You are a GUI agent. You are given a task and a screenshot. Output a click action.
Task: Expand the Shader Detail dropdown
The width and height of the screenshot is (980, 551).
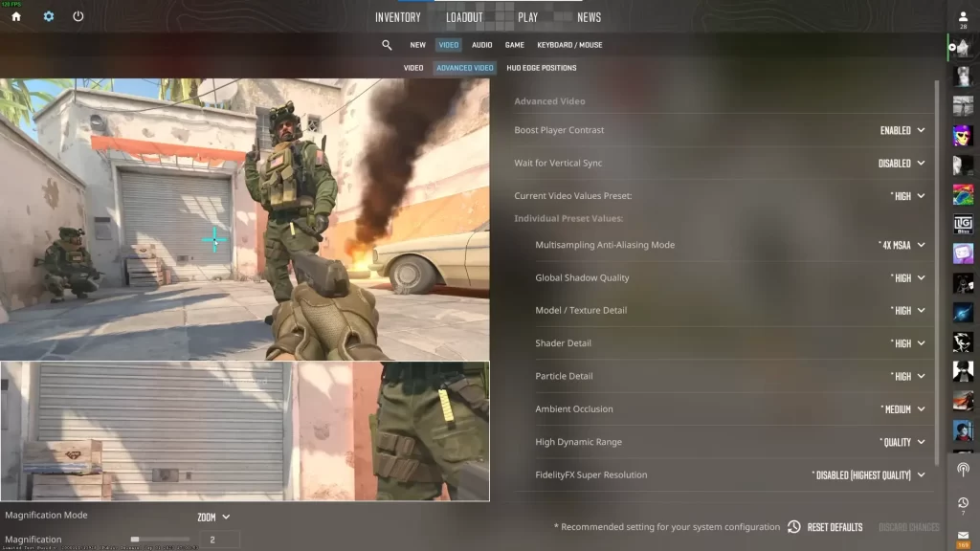907,343
